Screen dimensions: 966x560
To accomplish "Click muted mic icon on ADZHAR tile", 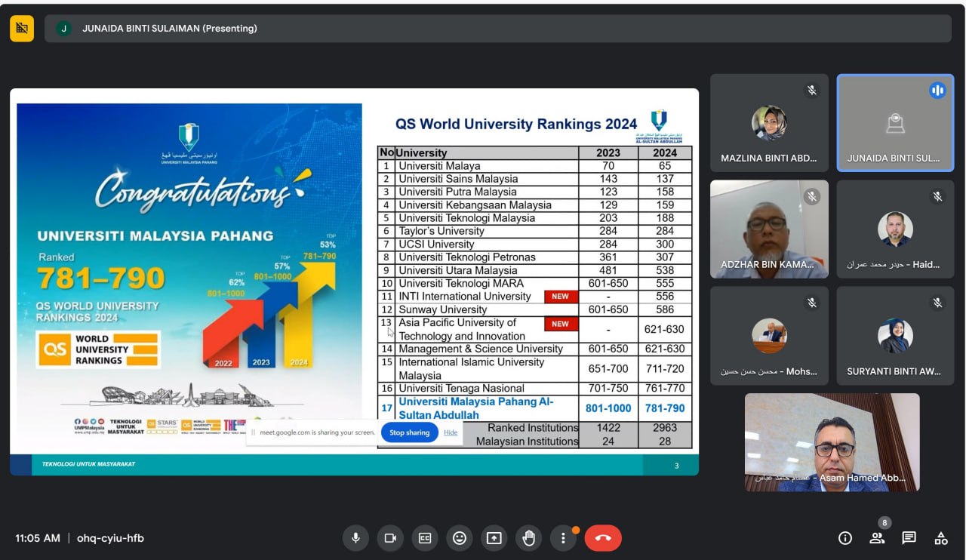I will coord(811,197).
